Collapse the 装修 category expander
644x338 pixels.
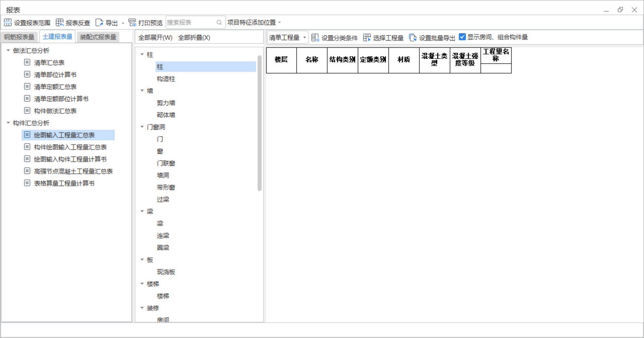point(142,308)
